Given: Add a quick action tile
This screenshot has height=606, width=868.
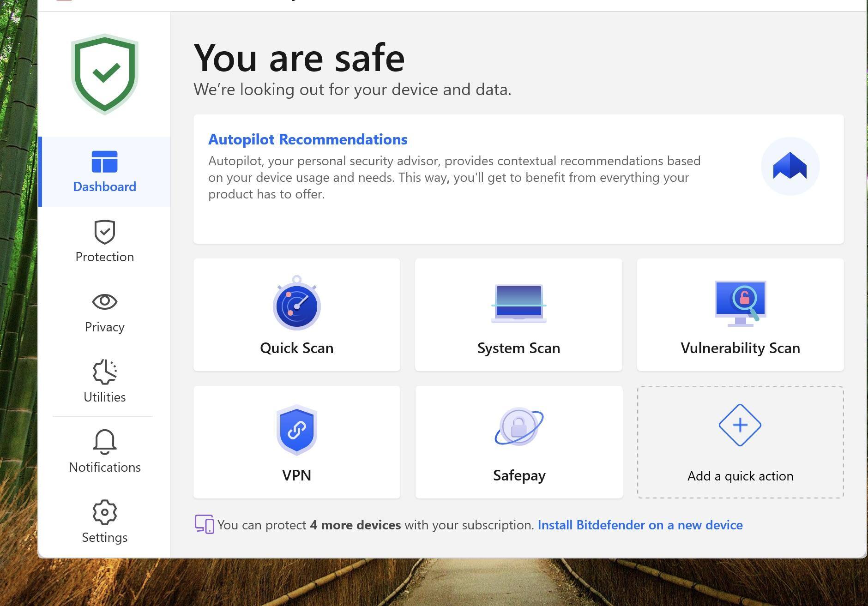Looking at the screenshot, I should pyautogui.click(x=740, y=442).
